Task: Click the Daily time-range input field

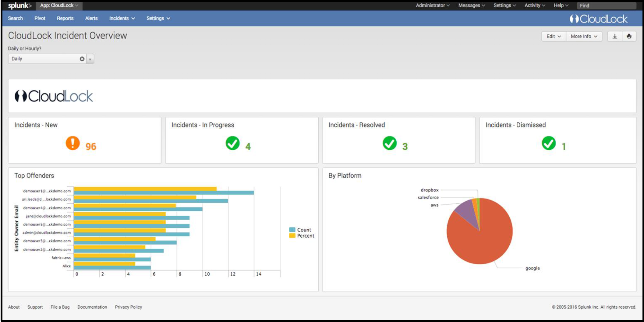Action: click(x=47, y=59)
